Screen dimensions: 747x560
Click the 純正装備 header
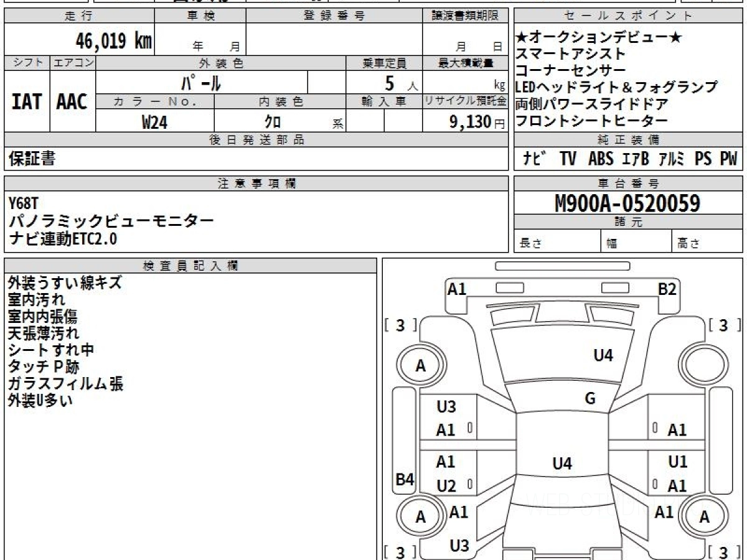pos(629,139)
